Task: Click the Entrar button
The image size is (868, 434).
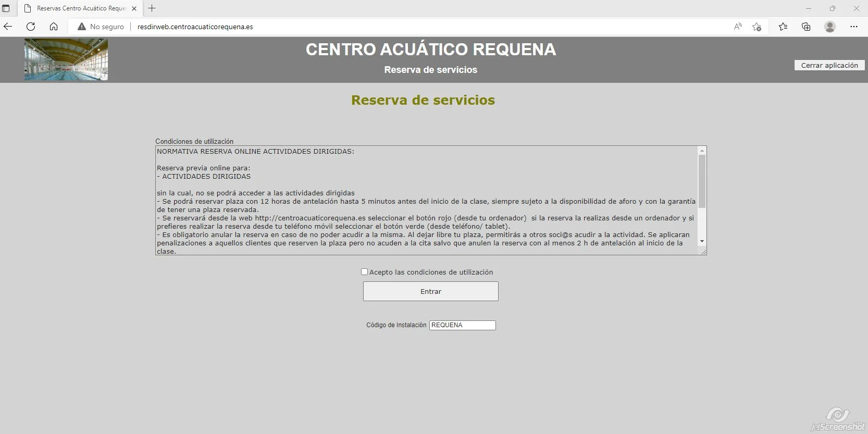Action: 431,291
